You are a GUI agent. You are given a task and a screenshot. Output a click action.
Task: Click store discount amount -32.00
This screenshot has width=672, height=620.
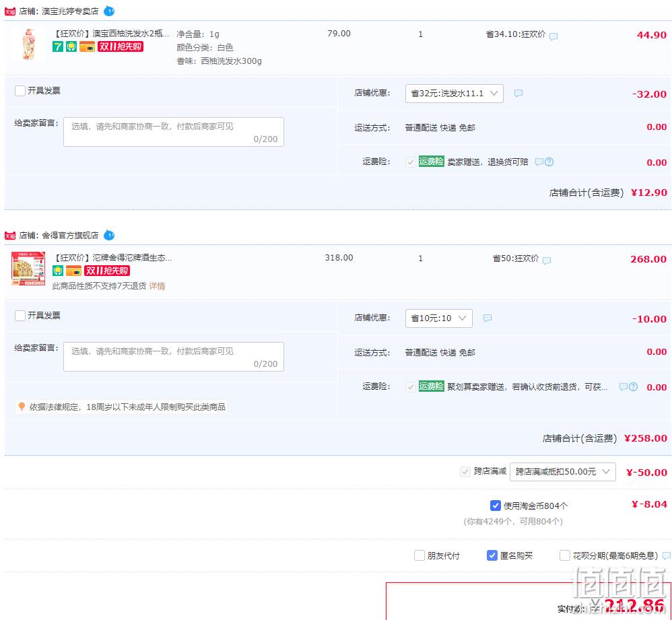click(x=649, y=94)
